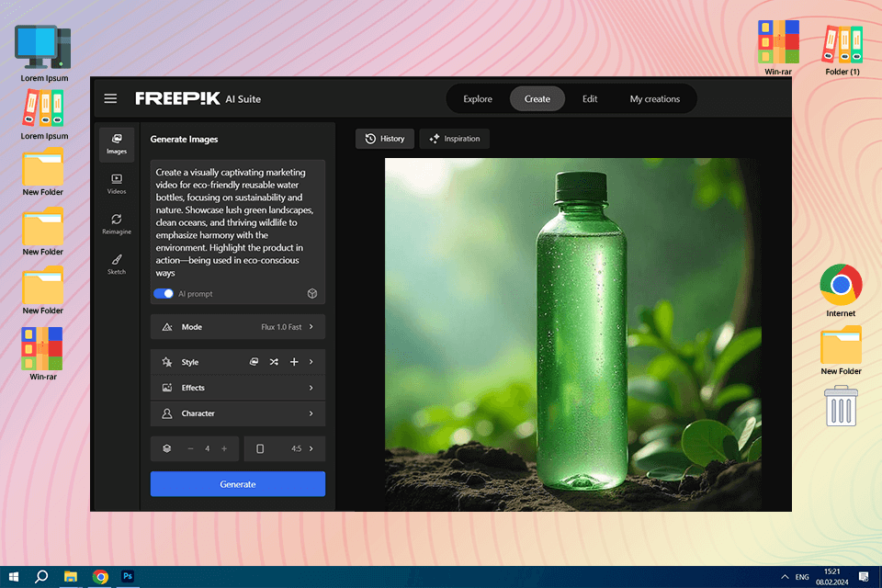Click the Generate button
Image resolution: width=882 pixels, height=588 pixels.
click(237, 484)
